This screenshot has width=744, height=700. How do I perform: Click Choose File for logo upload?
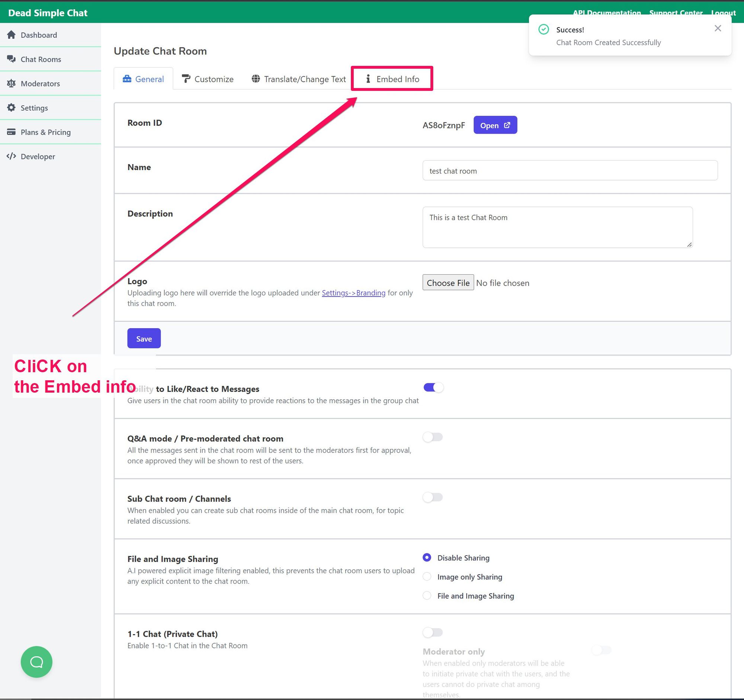(448, 282)
